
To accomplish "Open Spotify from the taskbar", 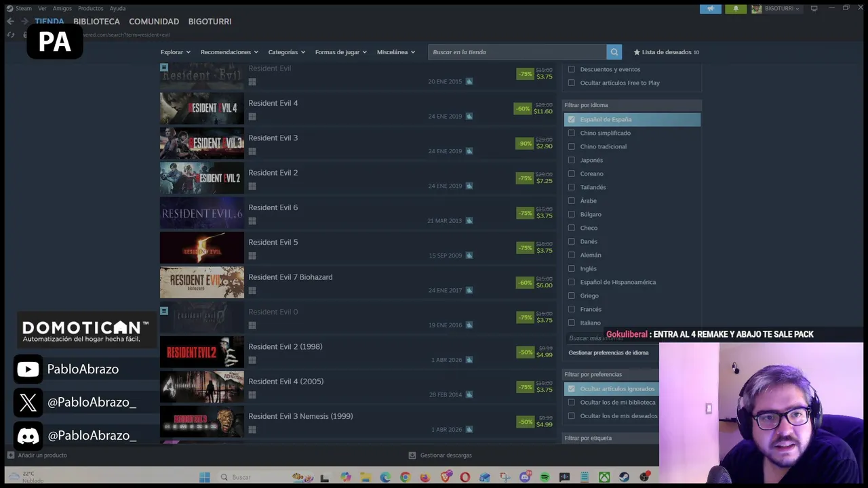I will pyautogui.click(x=545, y=477).
